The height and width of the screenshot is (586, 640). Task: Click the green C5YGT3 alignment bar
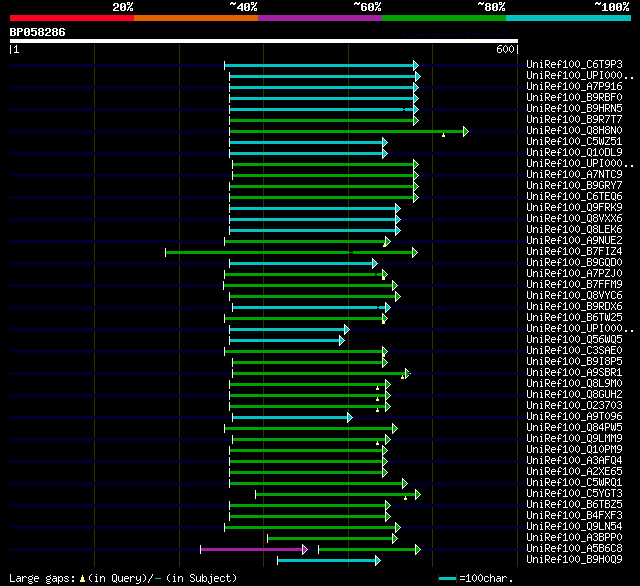[338, 495]
